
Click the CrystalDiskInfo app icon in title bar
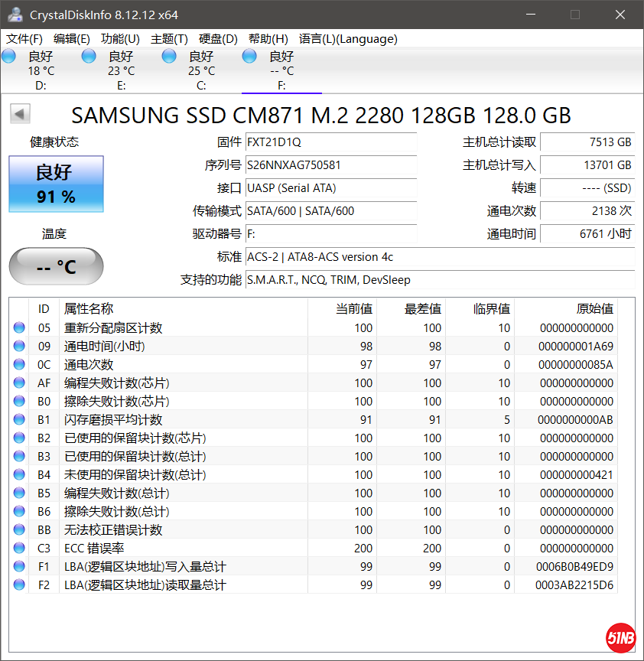coord(15,15)
